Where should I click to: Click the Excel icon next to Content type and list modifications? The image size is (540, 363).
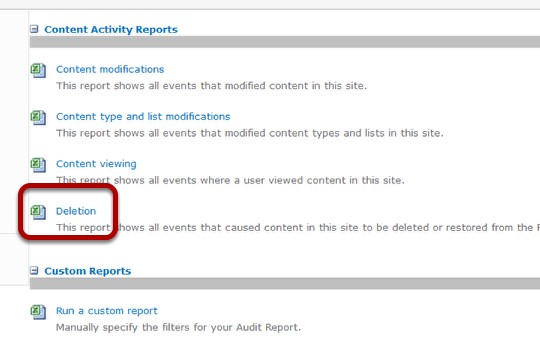tap(38, 117)
